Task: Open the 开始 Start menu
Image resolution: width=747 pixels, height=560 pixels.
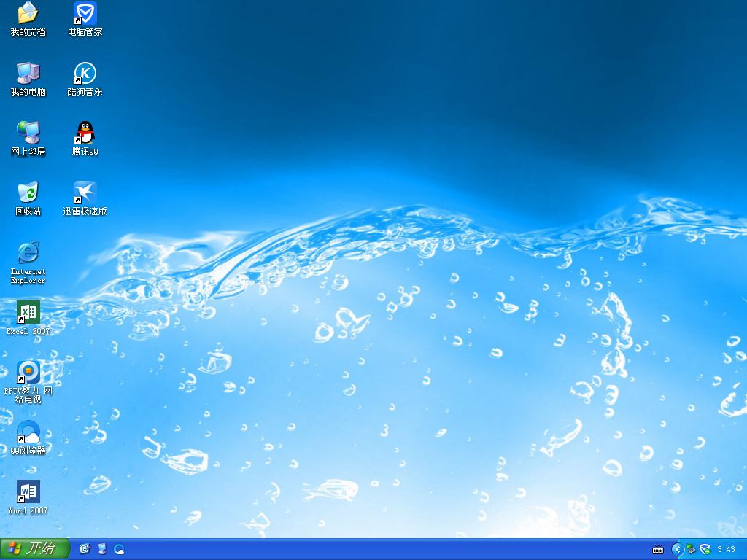Action: click(29, 551)
